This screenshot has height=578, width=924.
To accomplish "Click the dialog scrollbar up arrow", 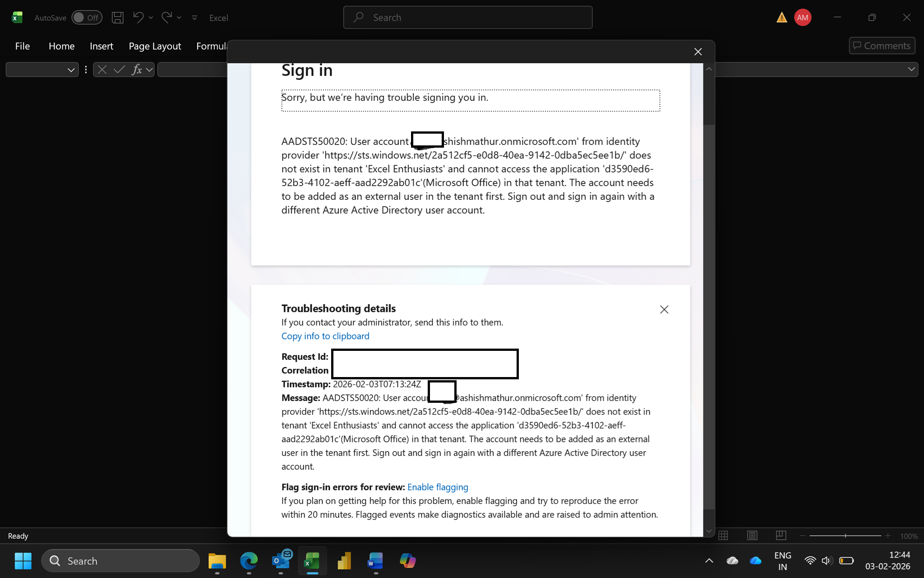I will coord(709,69).
